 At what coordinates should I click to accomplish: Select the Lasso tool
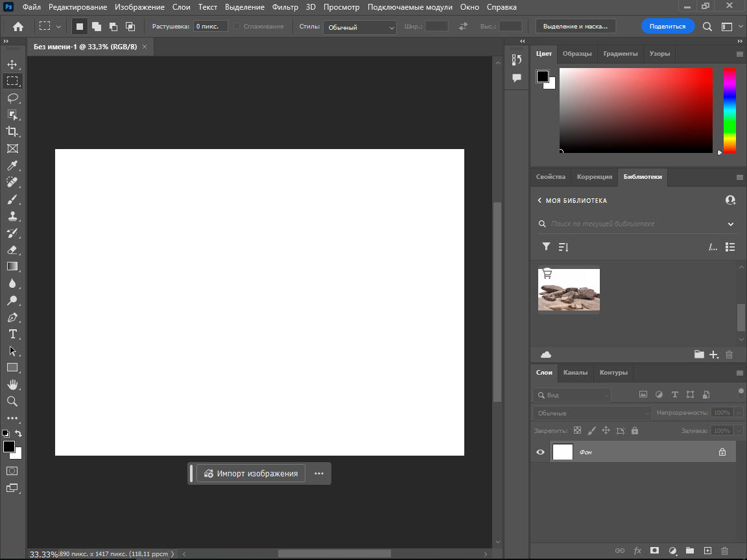(12, 98)
